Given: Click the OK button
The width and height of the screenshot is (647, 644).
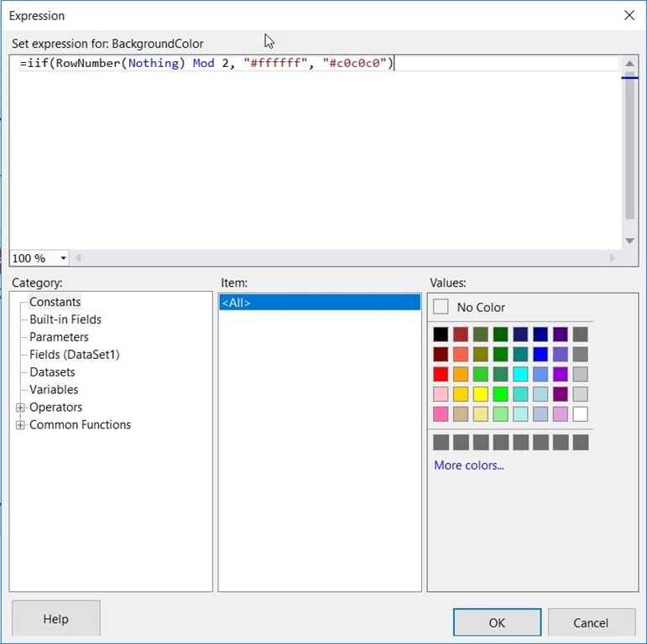Looking at the screenshot, I should (x=498, y=622).
